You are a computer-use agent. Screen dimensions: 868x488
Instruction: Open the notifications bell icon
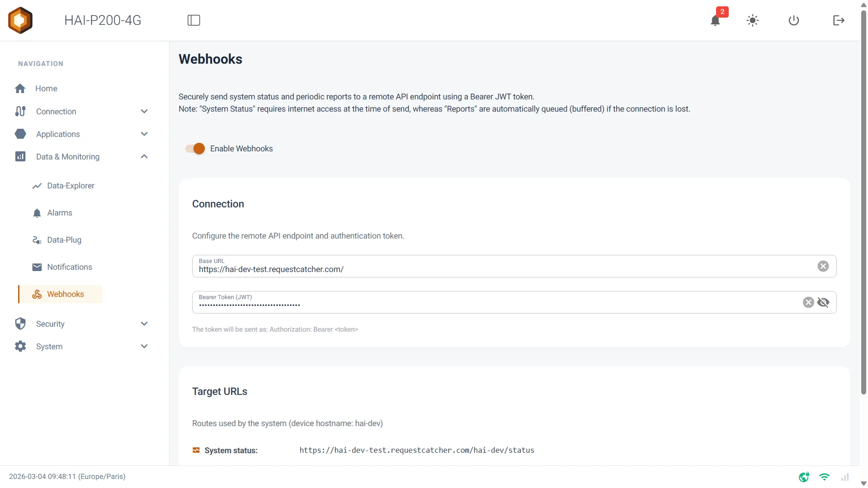point(715,20)
